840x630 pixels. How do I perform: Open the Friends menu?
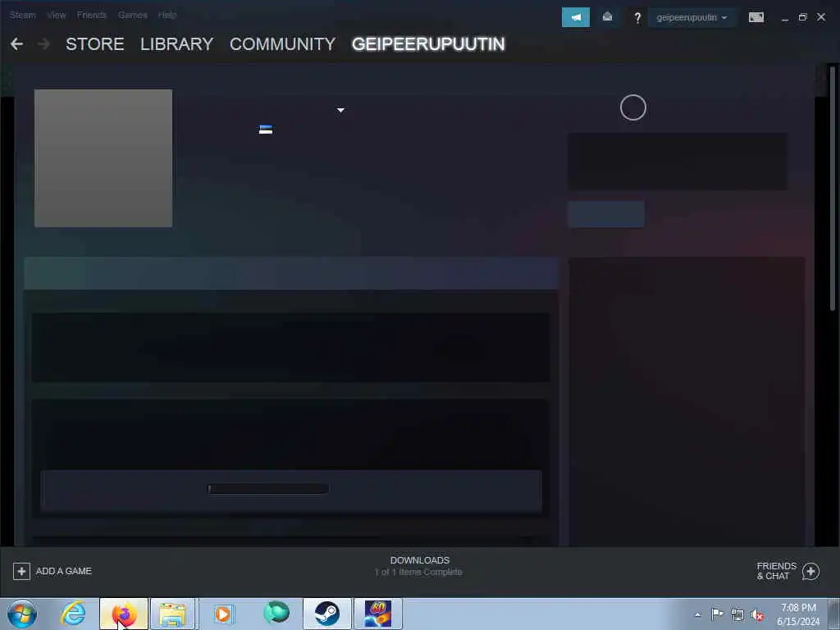pos(92,15)
